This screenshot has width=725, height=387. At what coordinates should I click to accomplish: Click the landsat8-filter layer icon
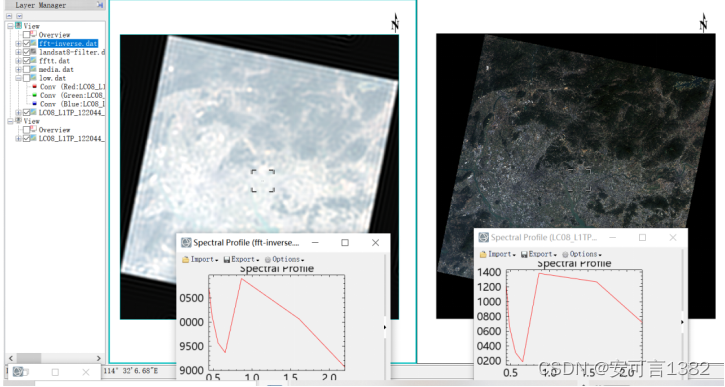coord(33,52)
